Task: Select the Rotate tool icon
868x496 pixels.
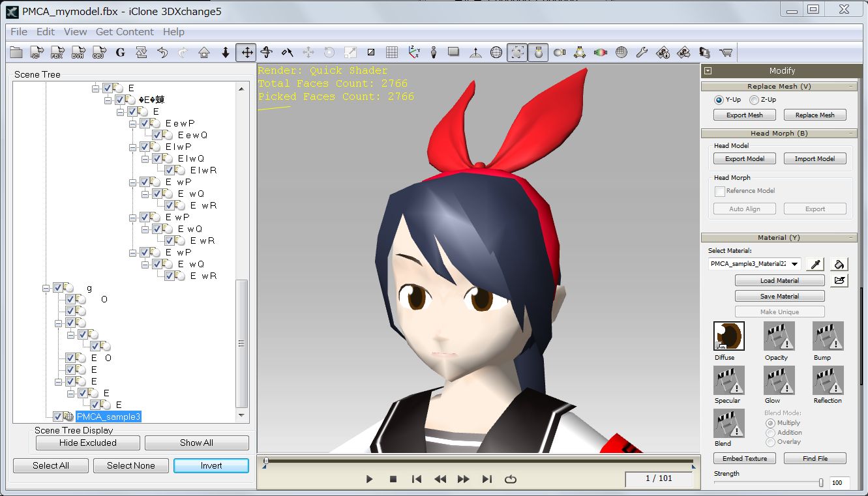Action: [266, 52]
